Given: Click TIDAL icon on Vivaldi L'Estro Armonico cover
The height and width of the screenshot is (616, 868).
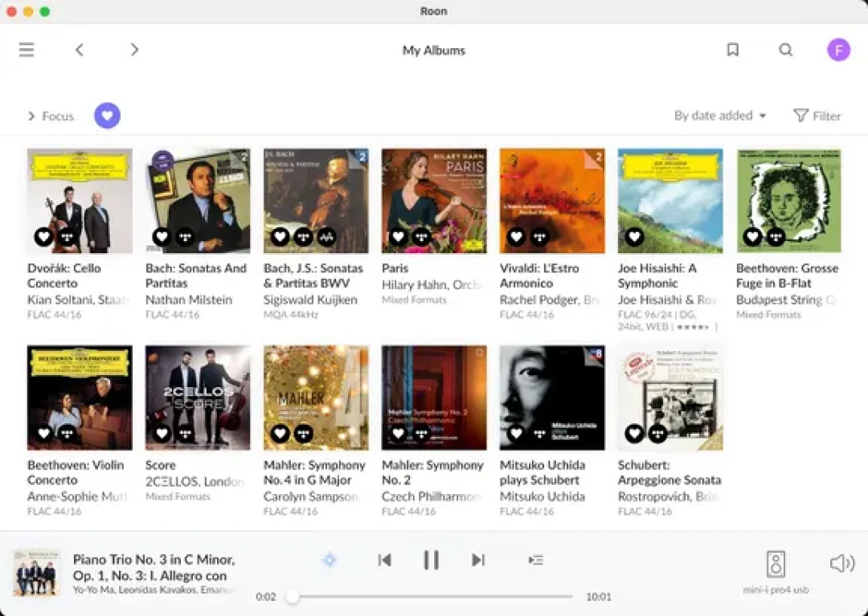Looking at the screenshot, I should tap(540, 237).
